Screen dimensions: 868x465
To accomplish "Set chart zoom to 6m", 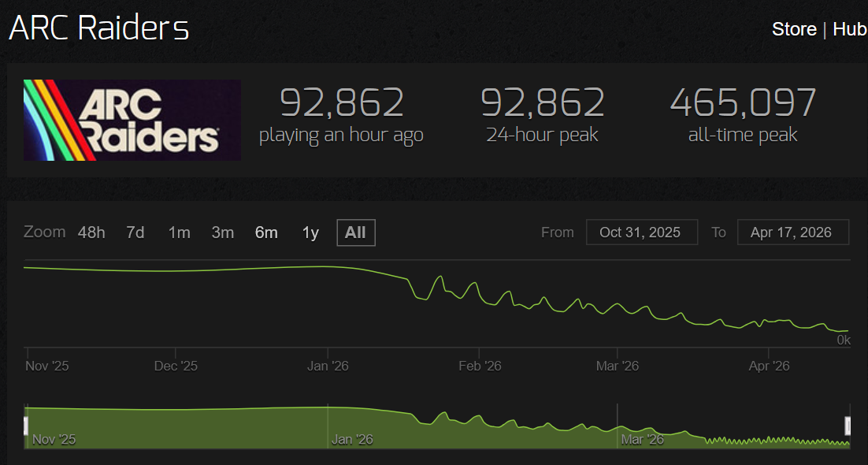I will click(266, 232).
